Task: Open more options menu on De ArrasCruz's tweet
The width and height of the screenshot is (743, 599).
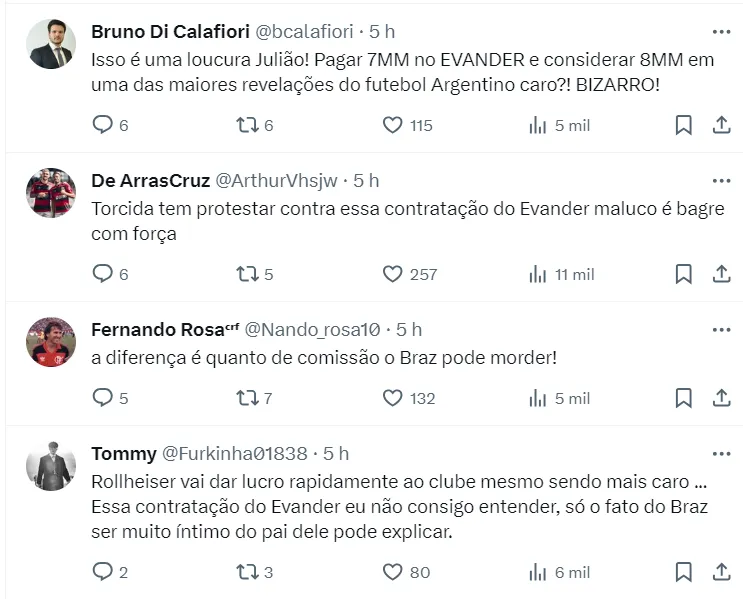Action: point(721,181)
